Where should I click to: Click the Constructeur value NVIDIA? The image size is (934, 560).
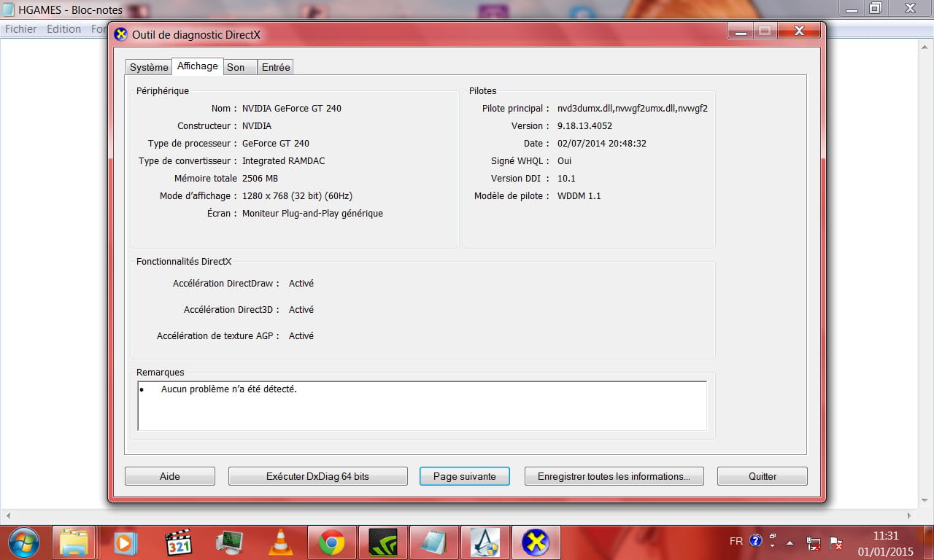257,125
